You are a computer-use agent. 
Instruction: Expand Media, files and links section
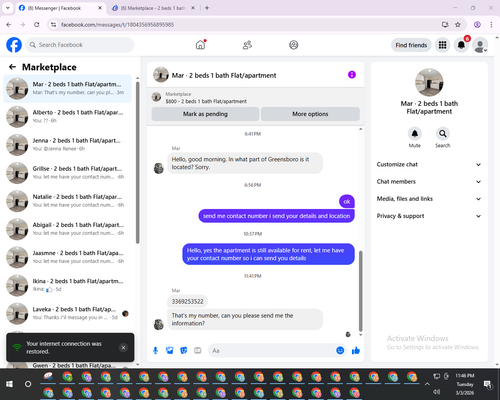429,199
